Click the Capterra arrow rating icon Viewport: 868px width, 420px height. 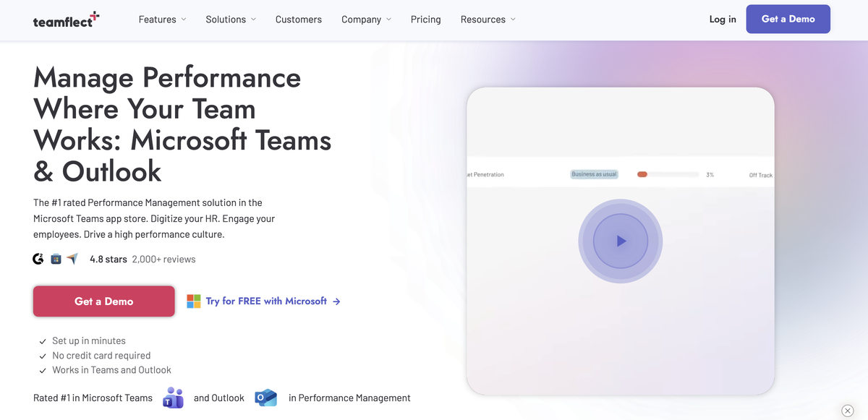pyautogui.click(x=72, y=259)
